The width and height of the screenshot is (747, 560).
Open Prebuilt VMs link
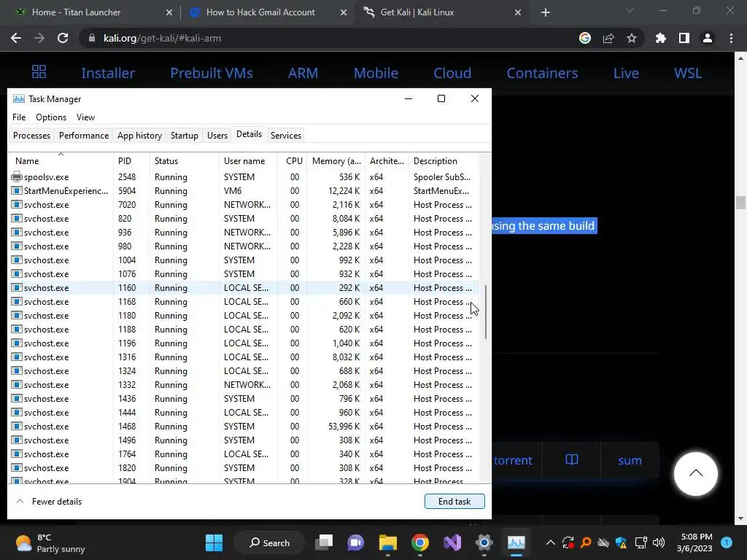(212, 73)
